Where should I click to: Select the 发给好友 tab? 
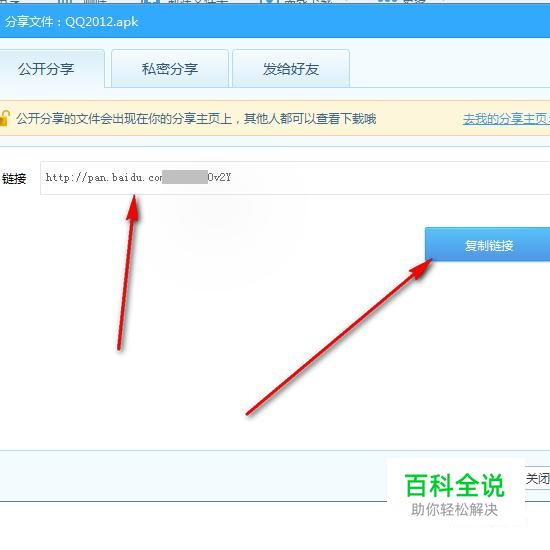coord(291,69)
